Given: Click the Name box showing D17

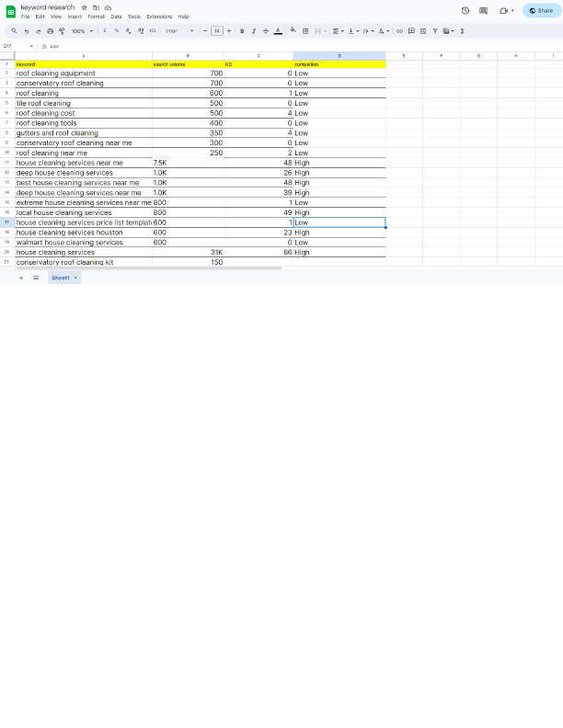Looking at the screenshot, I should tap(17, 46).
